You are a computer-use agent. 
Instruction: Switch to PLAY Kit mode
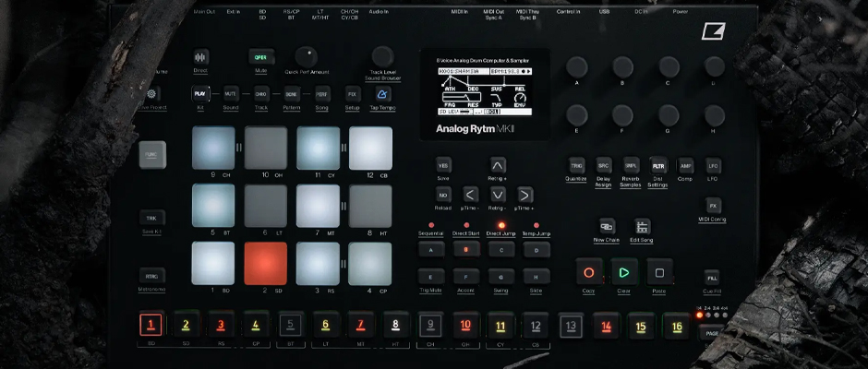pyautogui.click(x=201, y=93)
